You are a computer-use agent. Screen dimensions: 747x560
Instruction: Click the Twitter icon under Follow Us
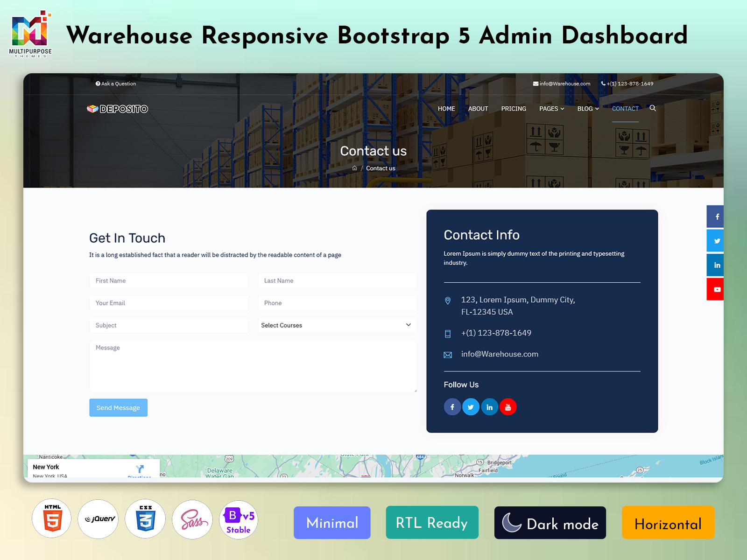[x=471, y=406]
